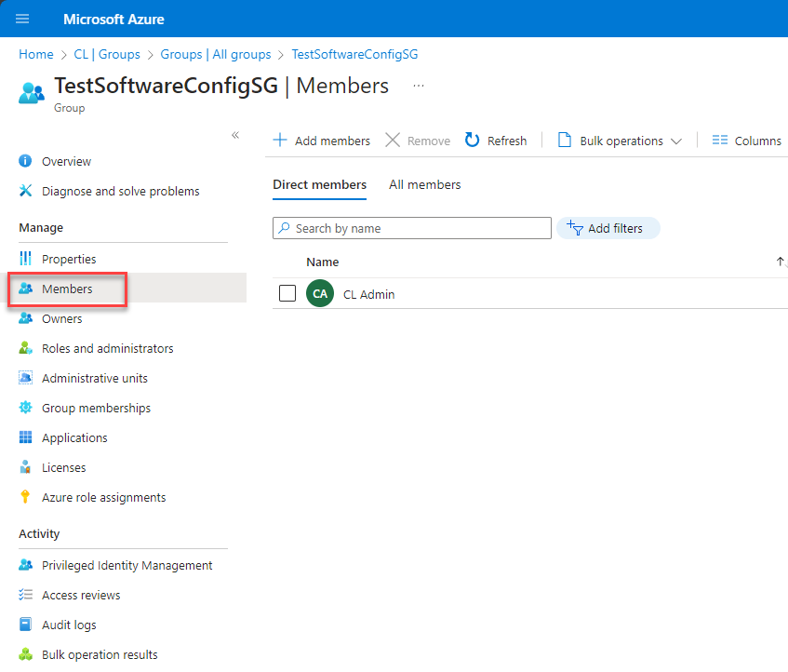Open Group memberships
The image size is (788, 672).
(x=97, y=408)
